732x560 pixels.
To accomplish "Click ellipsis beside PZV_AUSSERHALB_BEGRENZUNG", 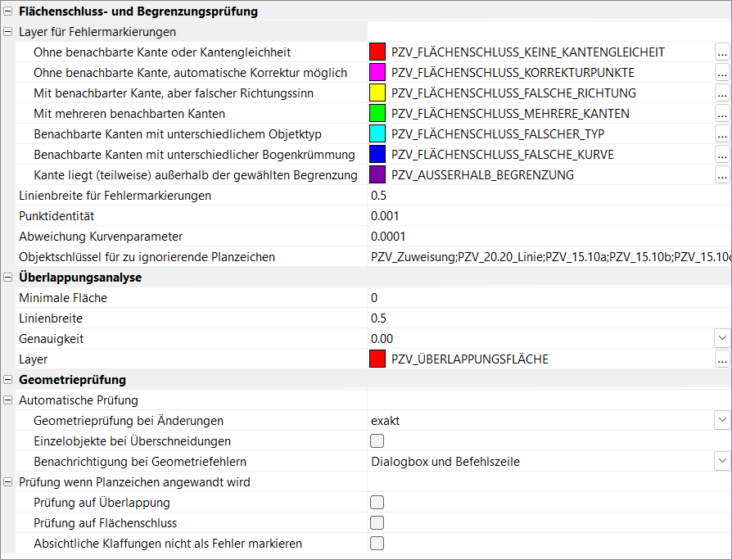I will [x=721, y=175].
